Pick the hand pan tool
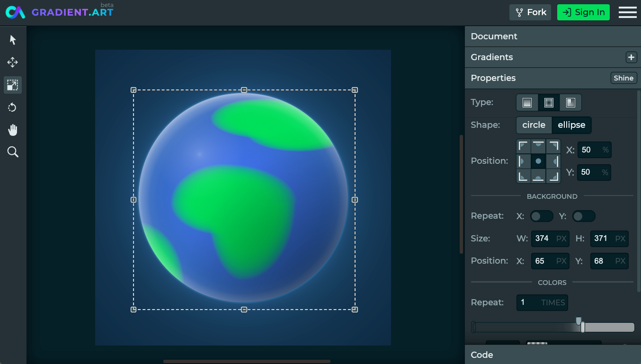Image resolution: width=641 pixels, height=364 pixels. (x=13, y=130)
